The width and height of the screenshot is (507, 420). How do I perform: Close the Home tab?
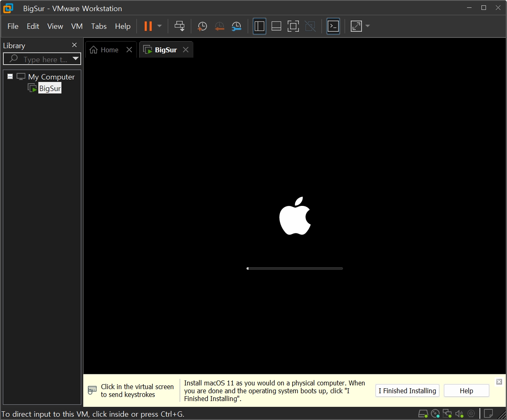129,50
